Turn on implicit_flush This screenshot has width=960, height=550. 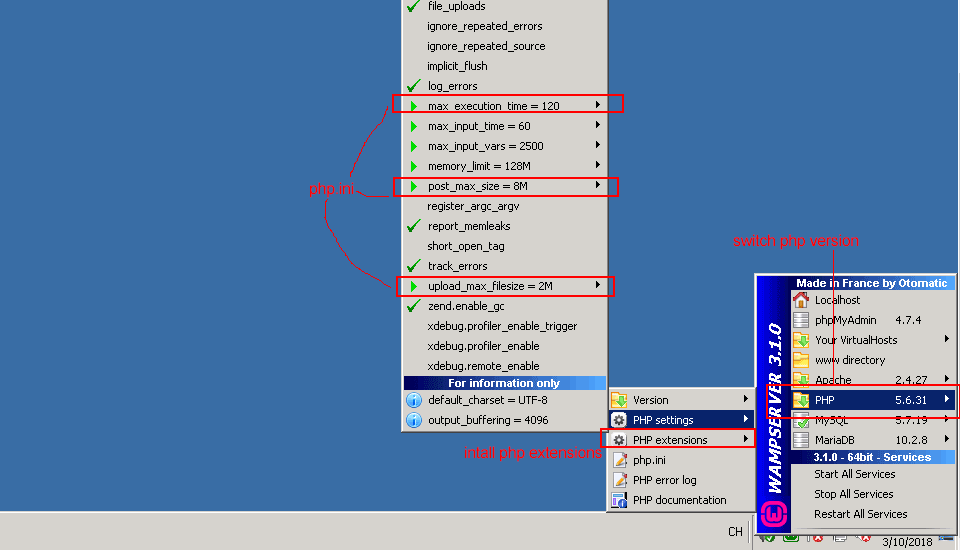click(x=505, y=66)
